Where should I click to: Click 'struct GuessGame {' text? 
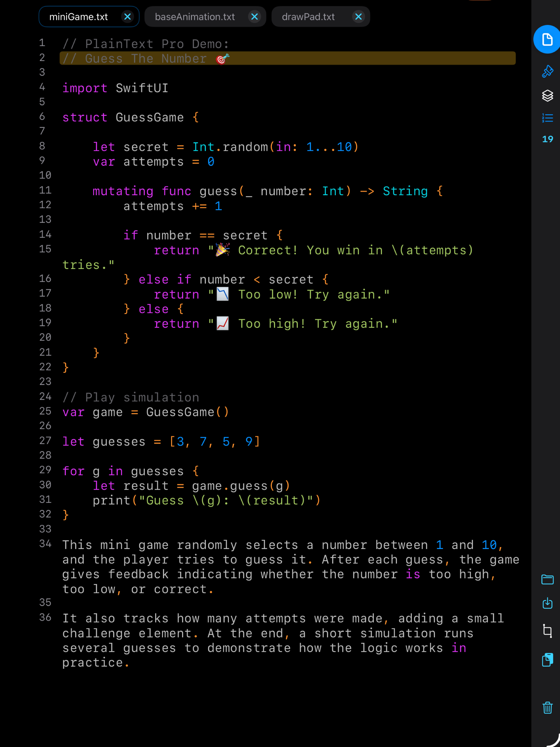click(131, 118)
